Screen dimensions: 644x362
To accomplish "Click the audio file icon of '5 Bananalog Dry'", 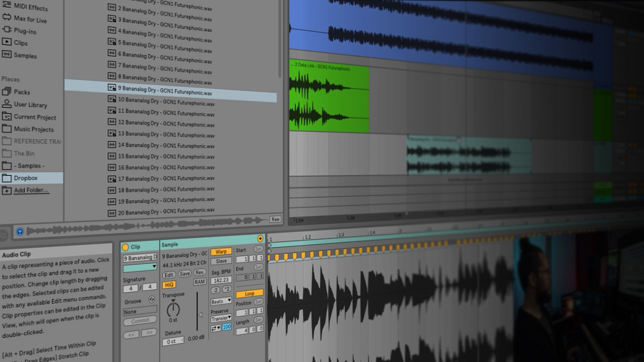I will point(112,42).
